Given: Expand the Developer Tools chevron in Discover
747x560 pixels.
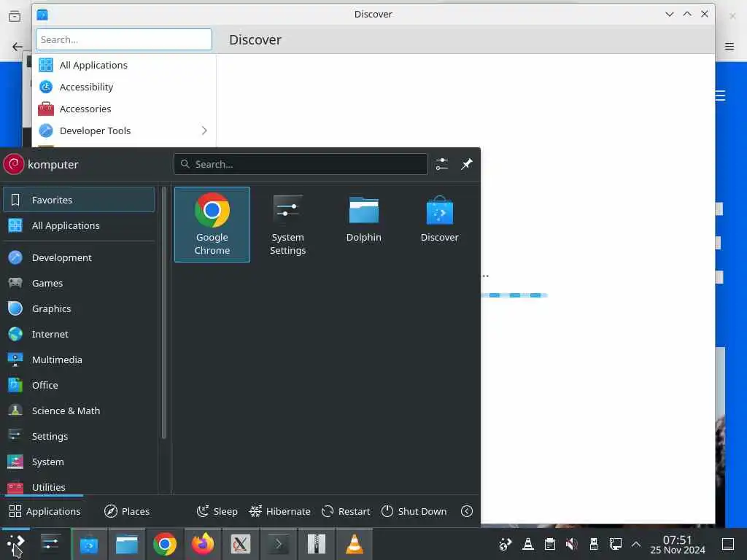Looking at the screenshot, I should (x=204, y=131).
